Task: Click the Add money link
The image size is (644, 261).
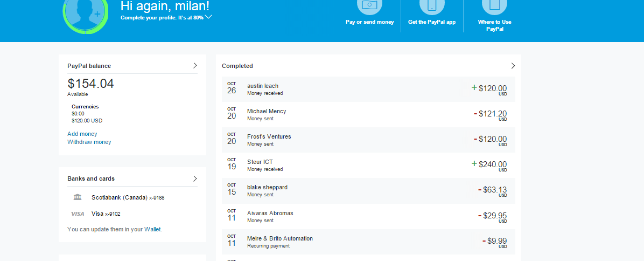Action: [82, 134]
